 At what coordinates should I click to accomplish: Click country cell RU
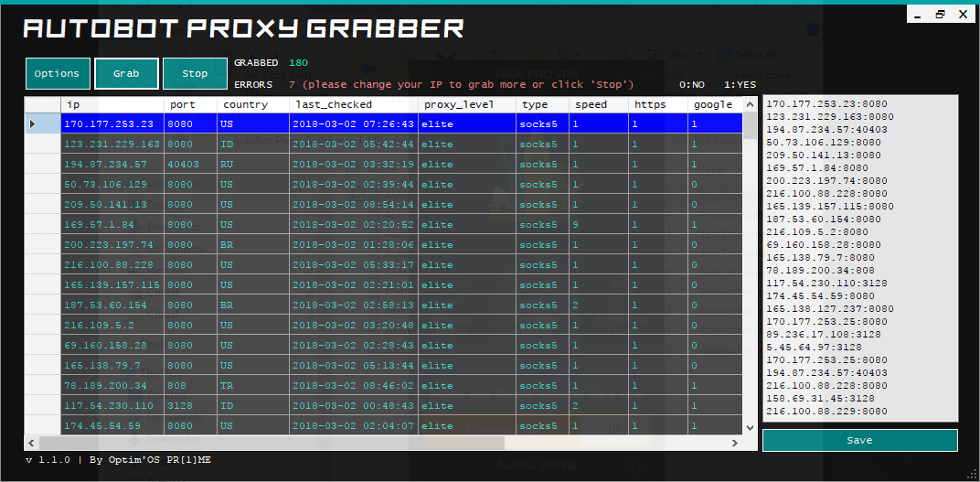pyautogui.click(x=253, y=165)
